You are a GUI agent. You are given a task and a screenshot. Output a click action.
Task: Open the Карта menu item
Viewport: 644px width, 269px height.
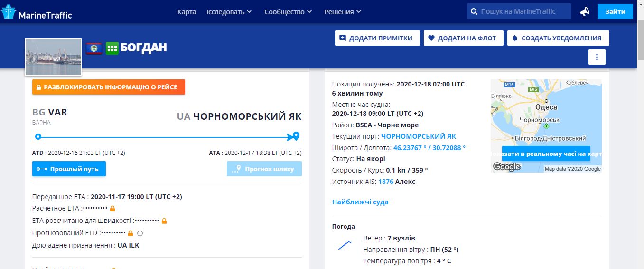coord(187,12)
